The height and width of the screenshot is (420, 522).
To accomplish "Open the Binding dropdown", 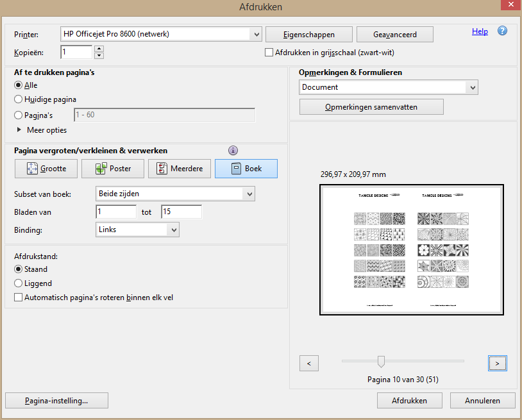I will (174, 230).
